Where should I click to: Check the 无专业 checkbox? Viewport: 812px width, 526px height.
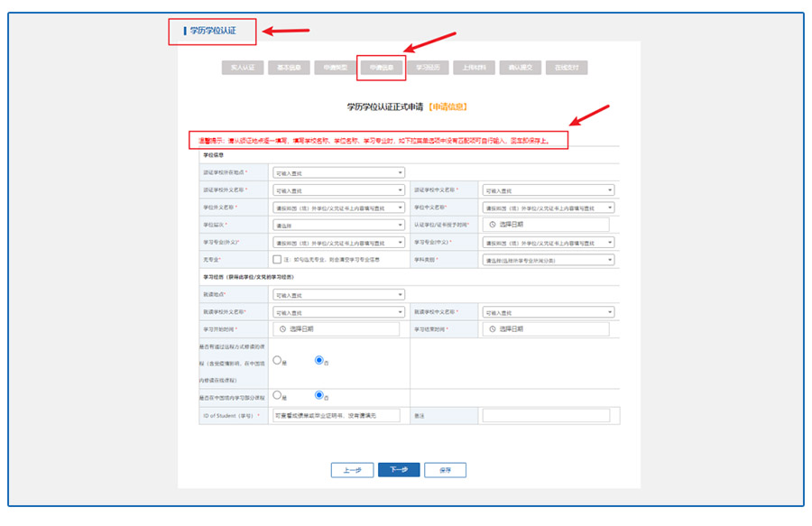[x=277, y=260]
